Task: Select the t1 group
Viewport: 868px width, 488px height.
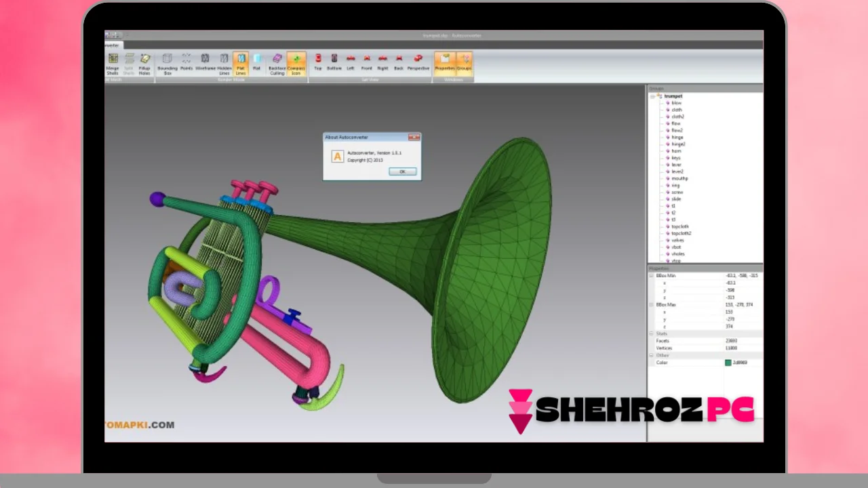Action: point(673,206)
